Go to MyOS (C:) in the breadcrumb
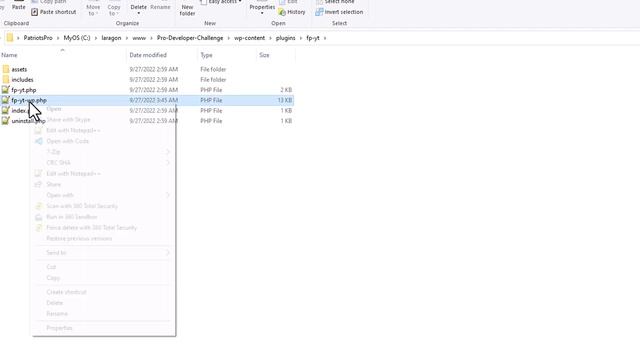640x360 pixels. [77, 38]
